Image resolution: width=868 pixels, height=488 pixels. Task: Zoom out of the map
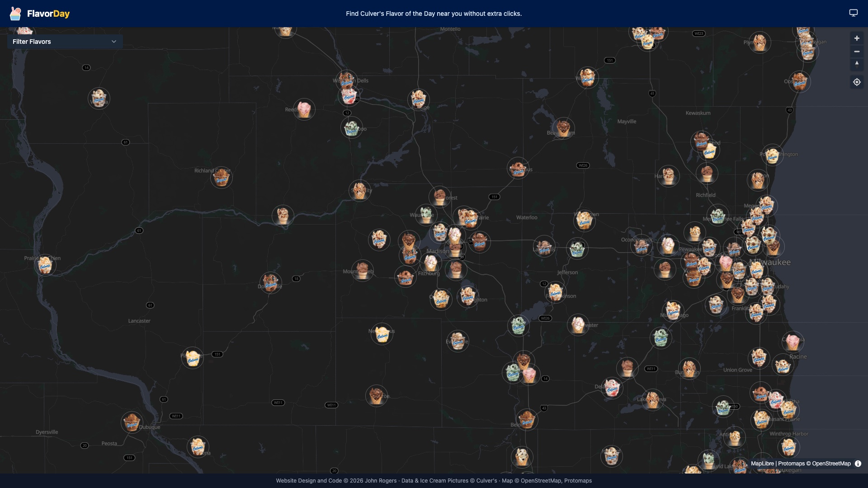pyautogui.click(x=857, y=52)
